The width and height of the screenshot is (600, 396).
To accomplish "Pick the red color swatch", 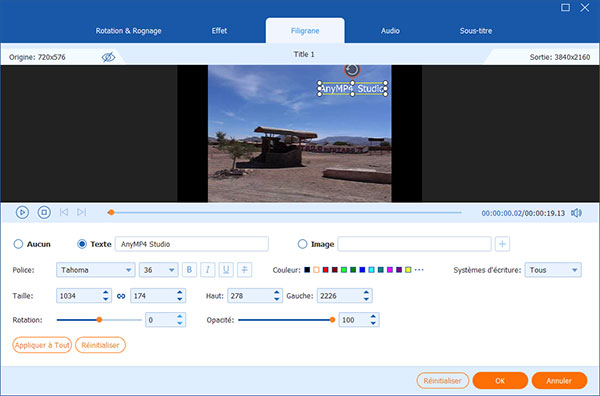I will (325, 270).
